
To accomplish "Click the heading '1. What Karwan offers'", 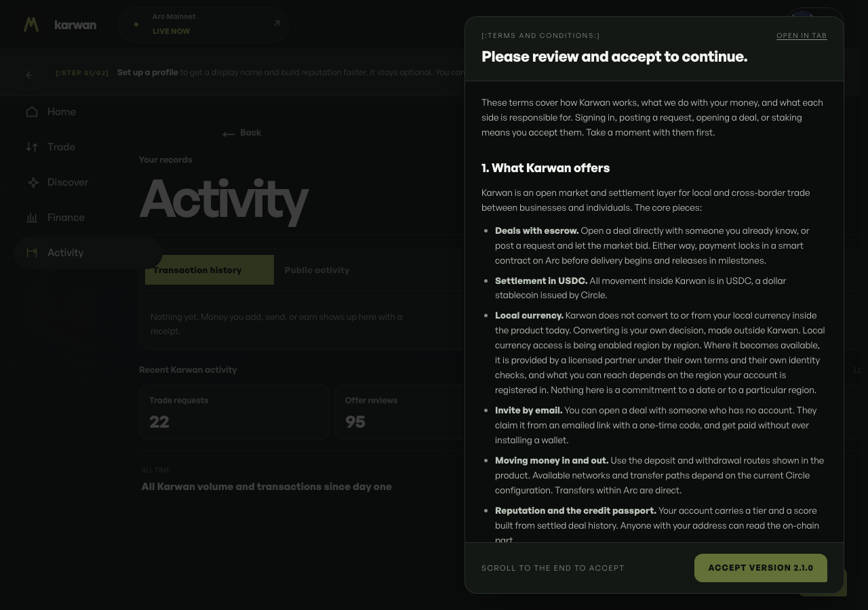I will click(546, 168).
